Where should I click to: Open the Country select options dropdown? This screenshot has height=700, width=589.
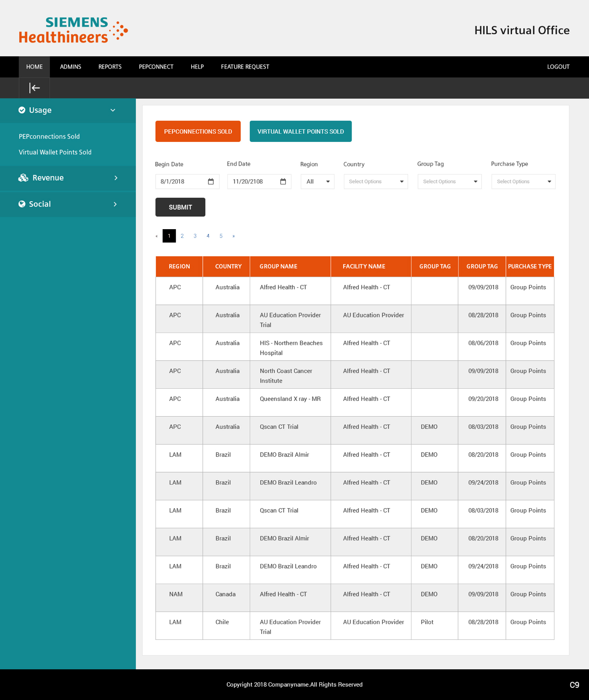coord(375,182)
